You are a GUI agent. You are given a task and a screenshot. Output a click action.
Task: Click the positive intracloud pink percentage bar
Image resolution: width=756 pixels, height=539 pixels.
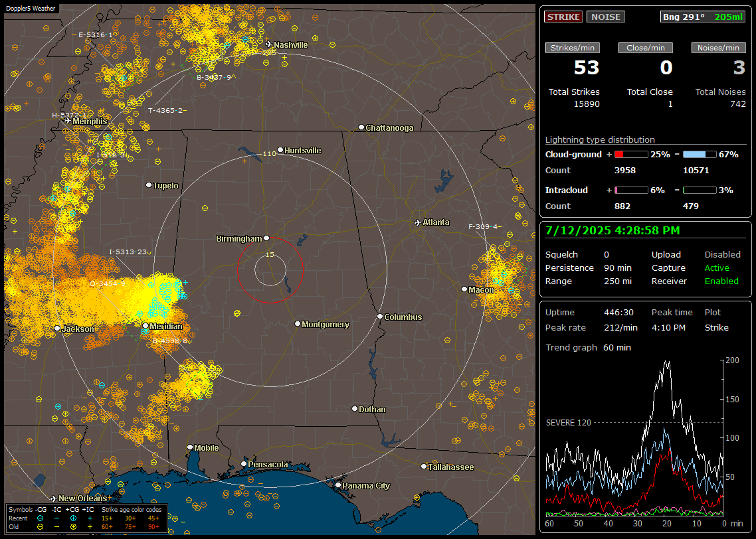pos(631,191)
